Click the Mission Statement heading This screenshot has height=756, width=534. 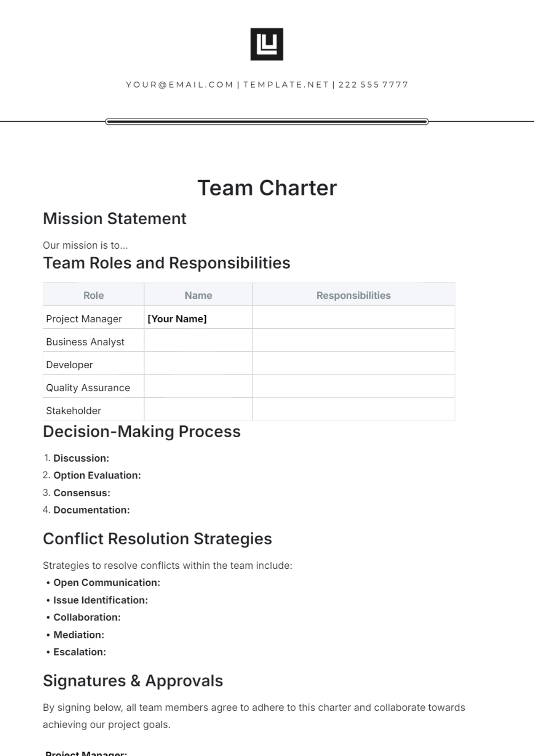click(114, 219)
